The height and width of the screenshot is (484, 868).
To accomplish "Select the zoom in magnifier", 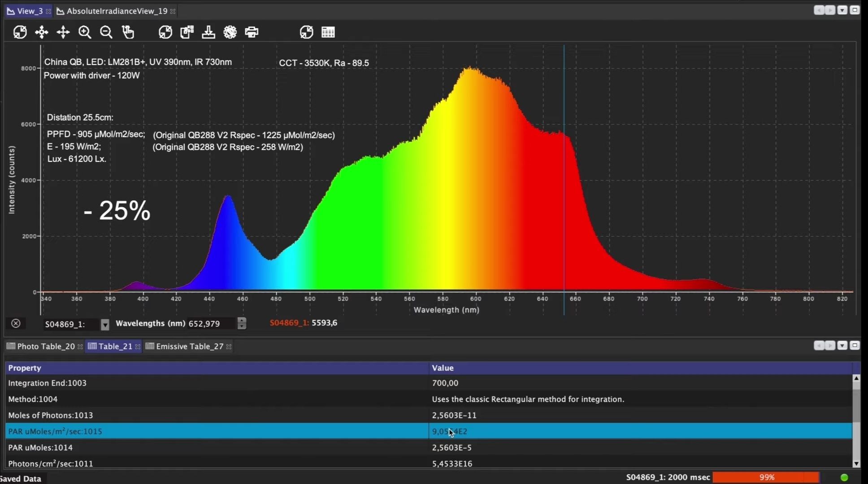I will click(x=85, y=32).
